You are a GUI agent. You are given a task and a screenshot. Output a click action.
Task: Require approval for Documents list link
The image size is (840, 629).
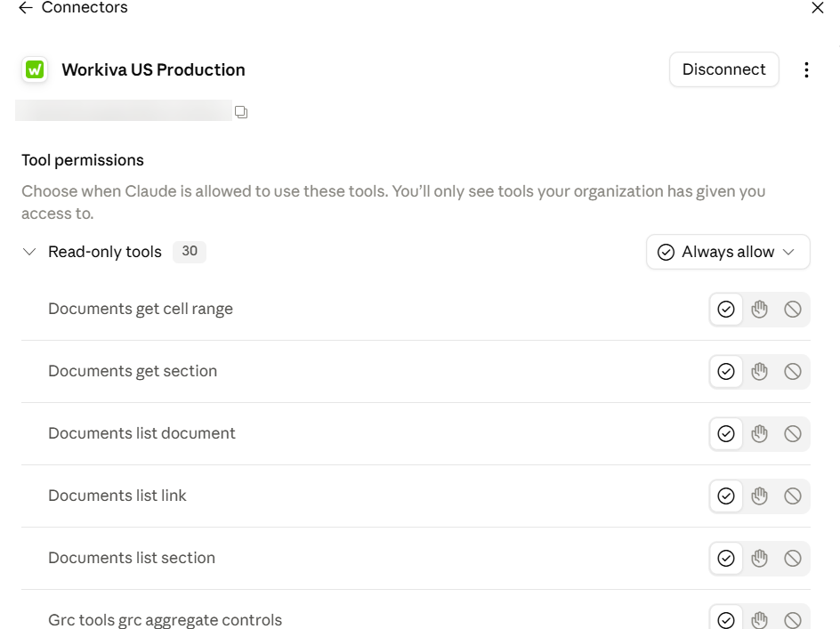tap(759, 496)
